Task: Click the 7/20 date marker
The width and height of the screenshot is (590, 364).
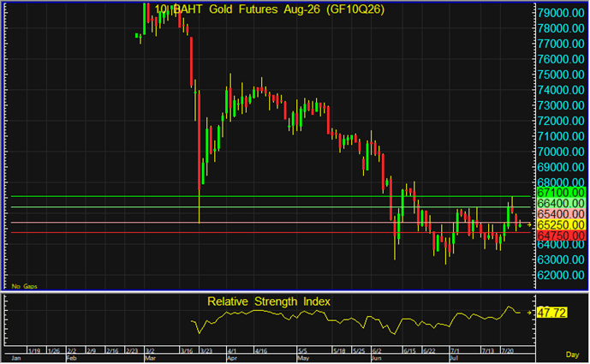Action: pos(507,351)
